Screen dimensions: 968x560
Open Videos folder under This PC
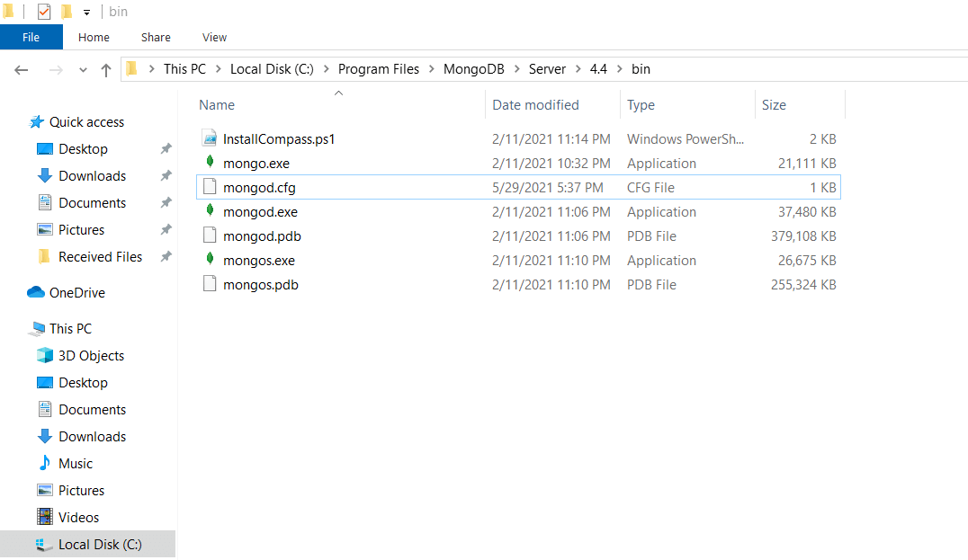78,518
